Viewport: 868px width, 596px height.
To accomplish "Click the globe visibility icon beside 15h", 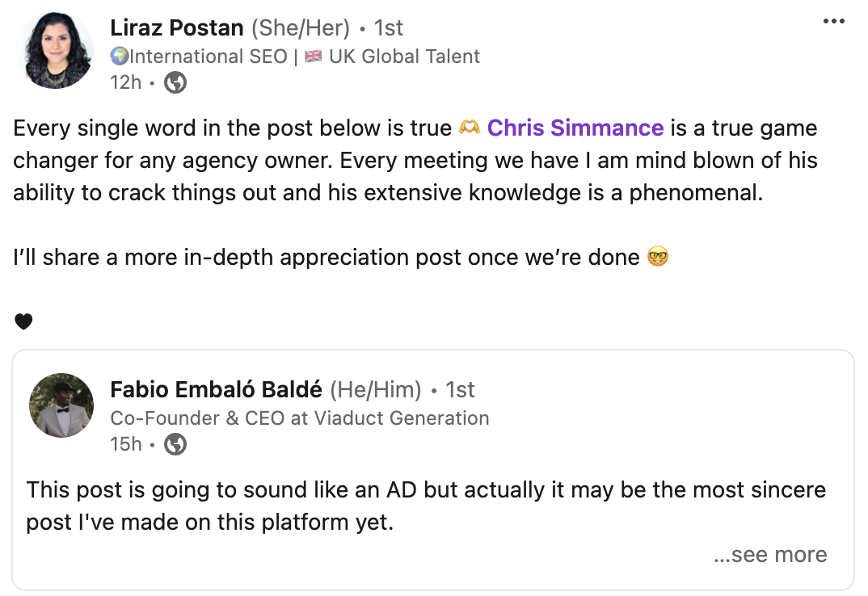I will coord(175,444).
